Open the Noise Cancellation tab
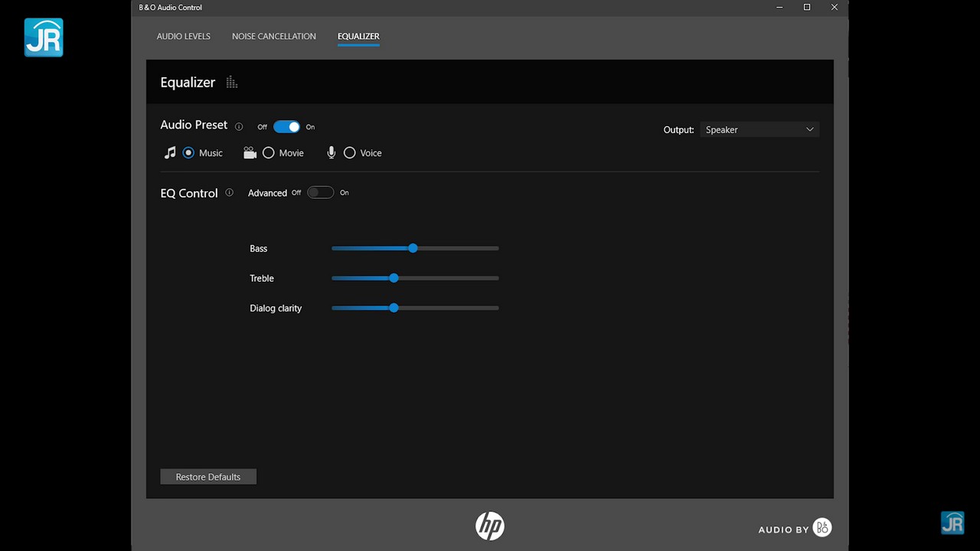 (x=274, y=36)
